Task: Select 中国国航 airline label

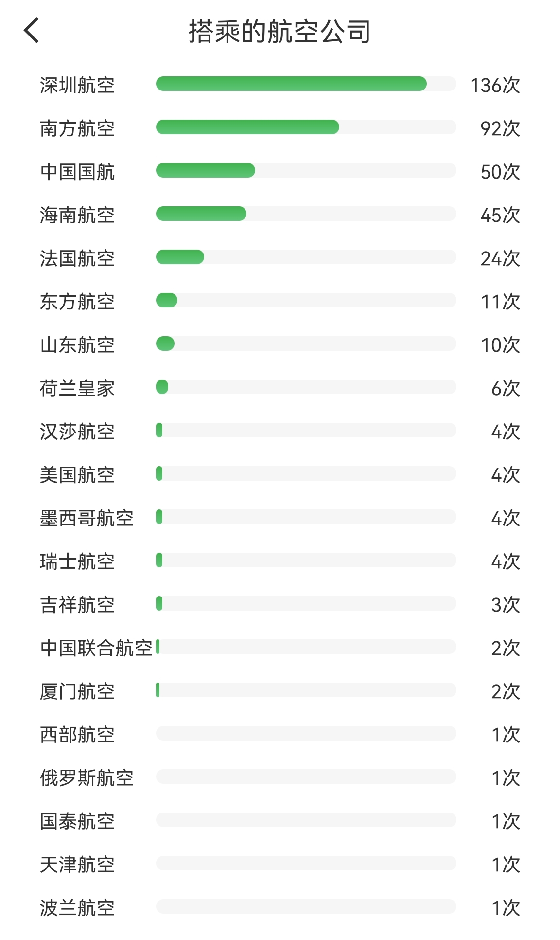Action: [x=77, y=172]
